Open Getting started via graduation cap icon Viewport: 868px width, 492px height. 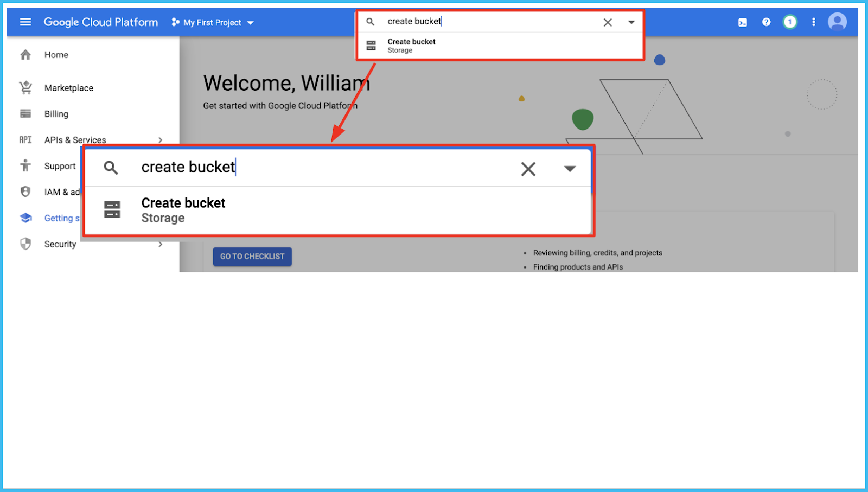point(25,218)
